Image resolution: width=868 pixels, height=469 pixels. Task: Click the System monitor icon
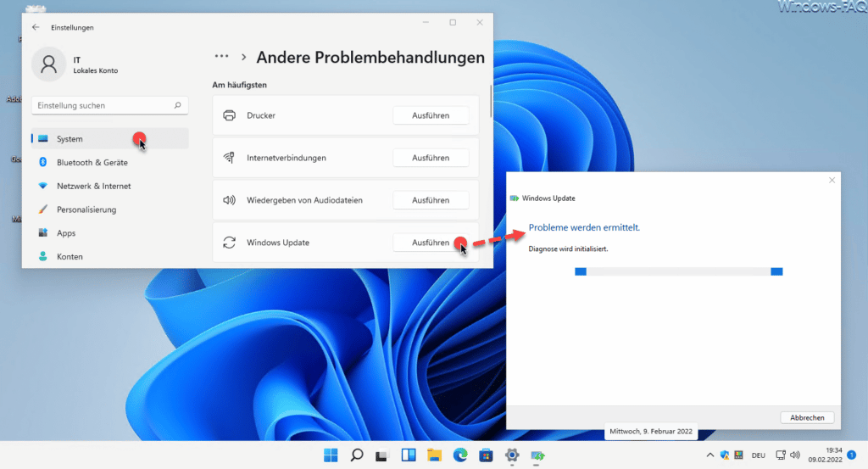click(x=42, y=138)
